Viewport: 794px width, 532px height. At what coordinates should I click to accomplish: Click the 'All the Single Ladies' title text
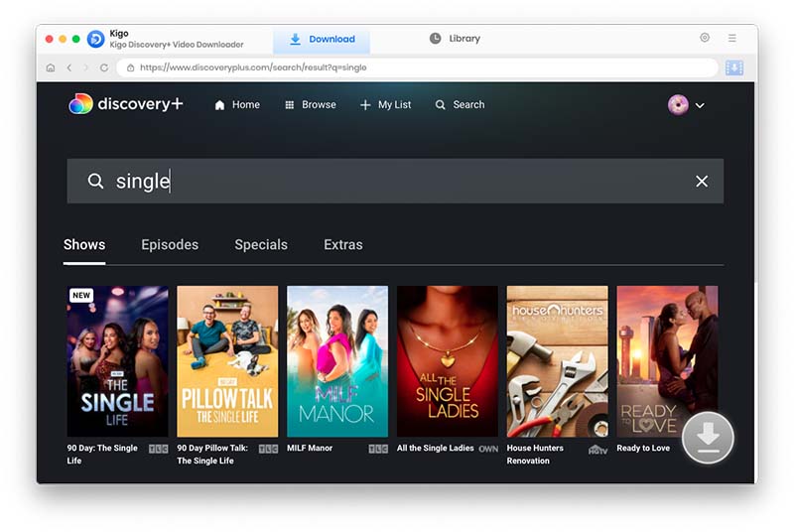pyautogui.click(x=435, y=448)
